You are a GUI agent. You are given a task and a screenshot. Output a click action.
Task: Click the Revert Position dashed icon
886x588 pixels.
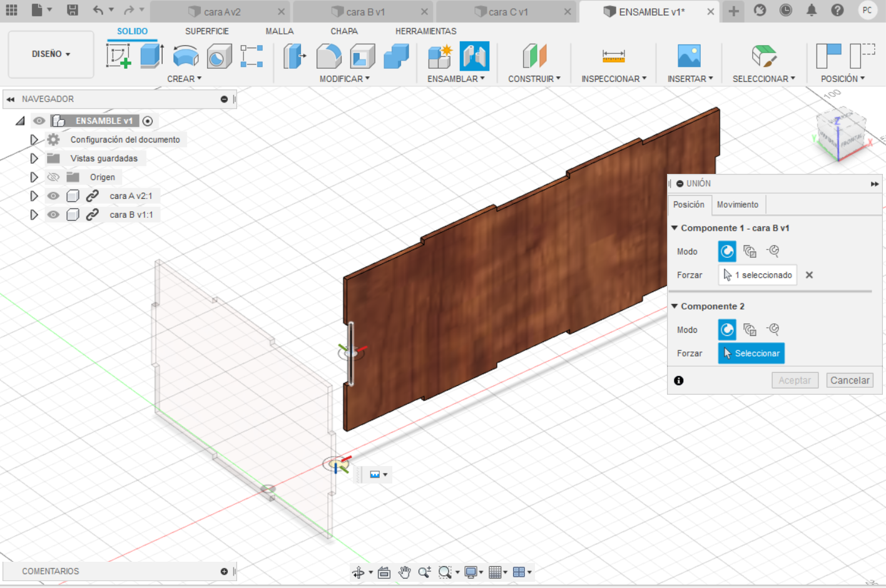pyautogui.click(x=862, y=56)
